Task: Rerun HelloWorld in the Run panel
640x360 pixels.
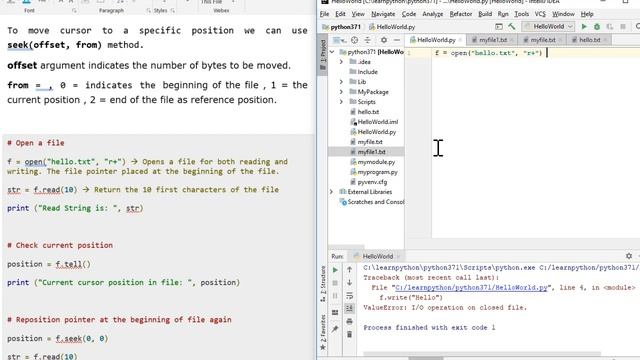Action: click(x=335, y=270)
